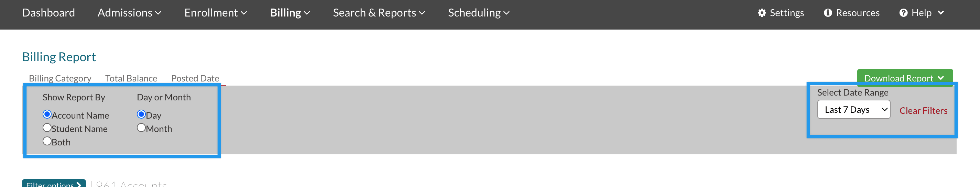Open the Scheduling dropdown menu
Image resolution: width=980 pixels, height=187 pixels.
click(478, 13)
